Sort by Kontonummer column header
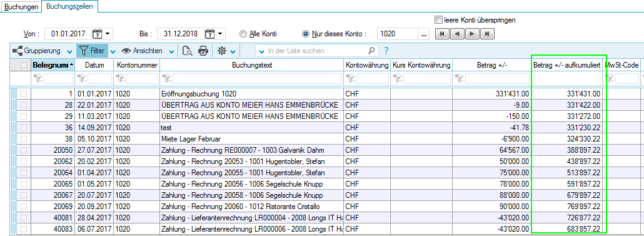This screenshot has width=644, height=236. pos(137,65)
